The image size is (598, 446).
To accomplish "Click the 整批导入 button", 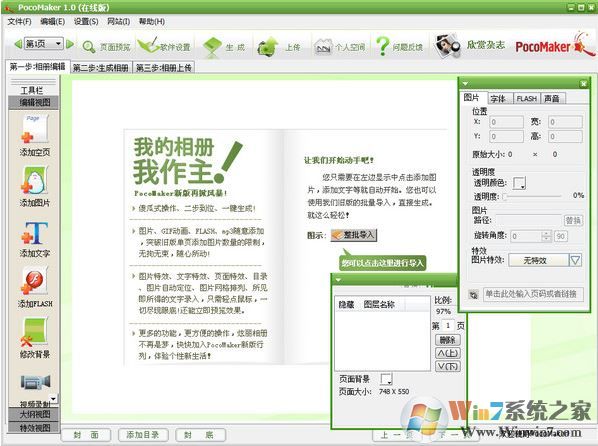I will [x=354, y=235].
